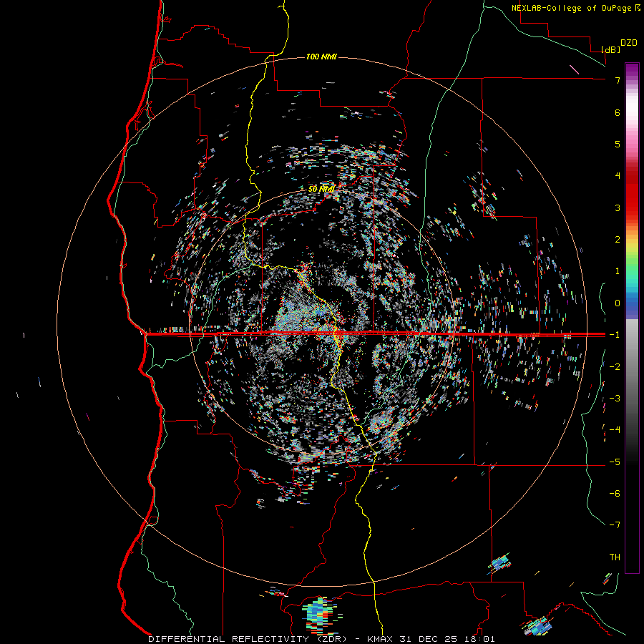Click the "-6" value on the color scale
Viewport: 644px width, 644px height.
615,493
